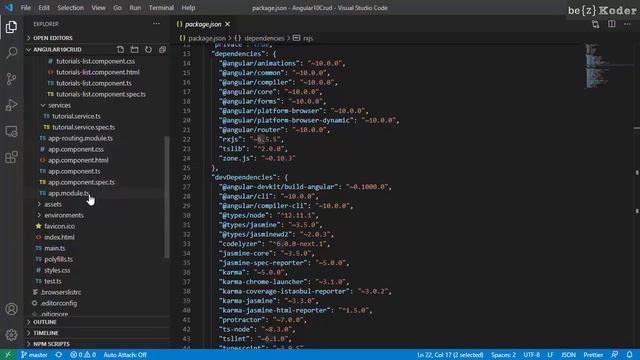Open the Search view

pyautogui.click(x=11, y=53)
